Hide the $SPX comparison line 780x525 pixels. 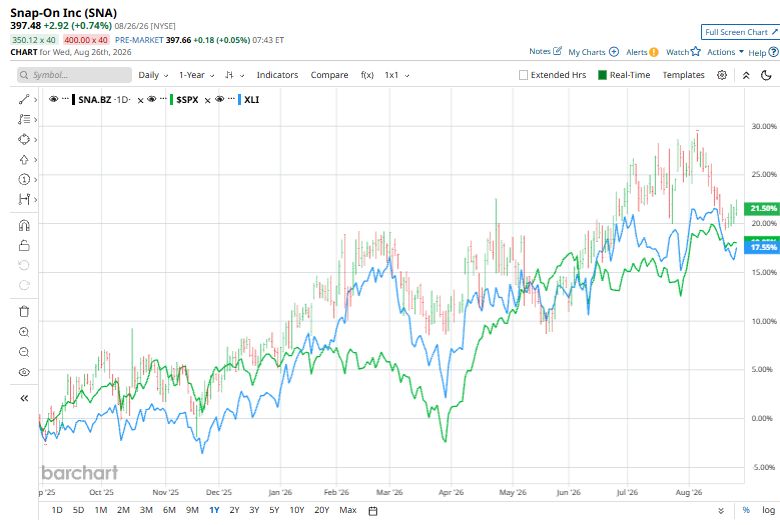click(x=152, y=99)
